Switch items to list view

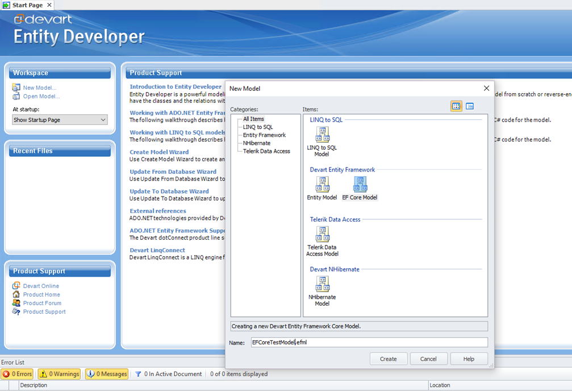[x=470, y=106]
